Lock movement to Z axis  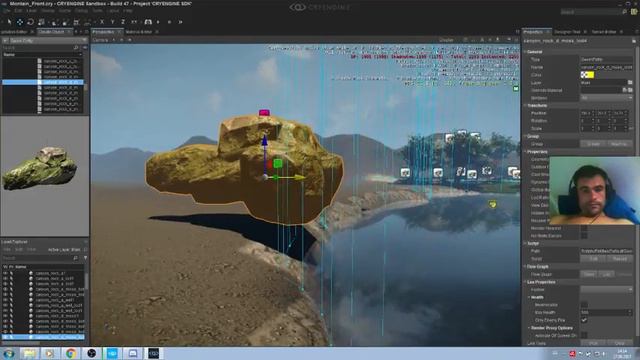123,22
